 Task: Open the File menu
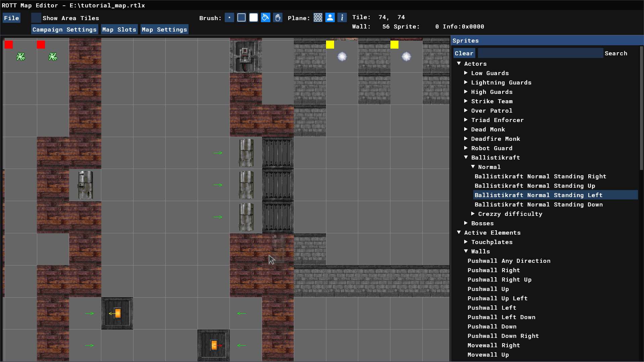pos(11,18)
